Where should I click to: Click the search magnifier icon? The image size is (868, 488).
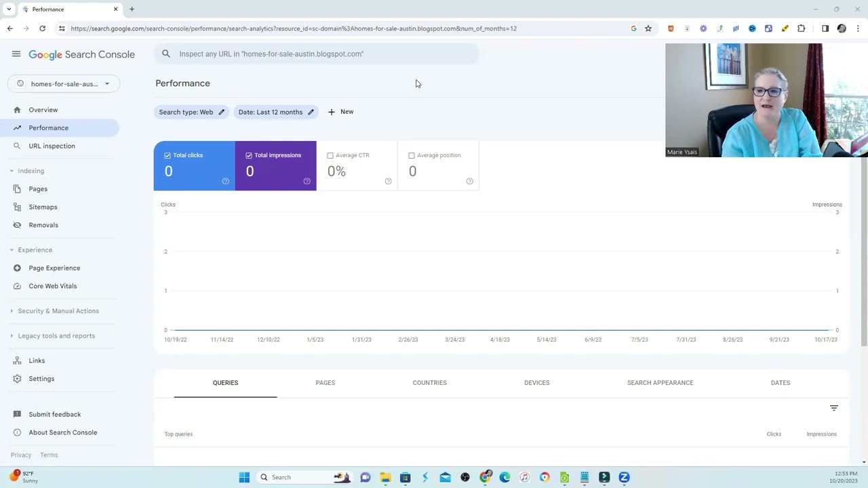(166, 54)
